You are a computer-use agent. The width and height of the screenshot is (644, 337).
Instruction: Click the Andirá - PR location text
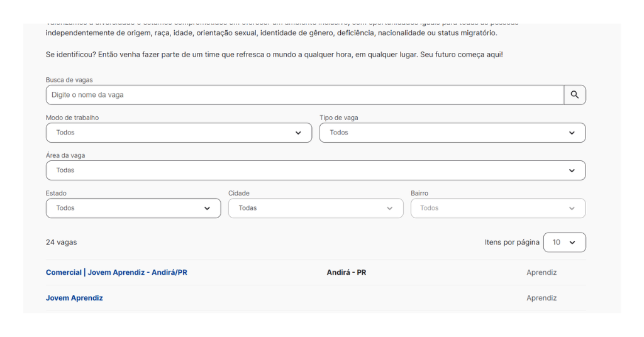(346, 272)
